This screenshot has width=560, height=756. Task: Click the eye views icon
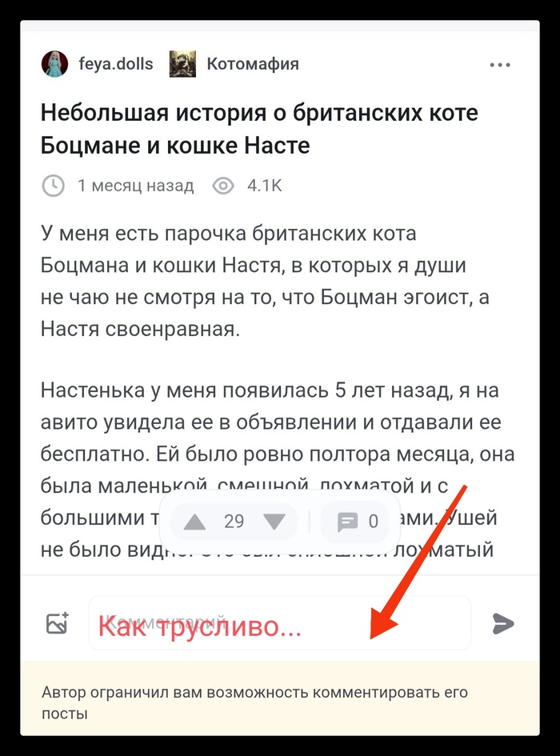point(223,186)
